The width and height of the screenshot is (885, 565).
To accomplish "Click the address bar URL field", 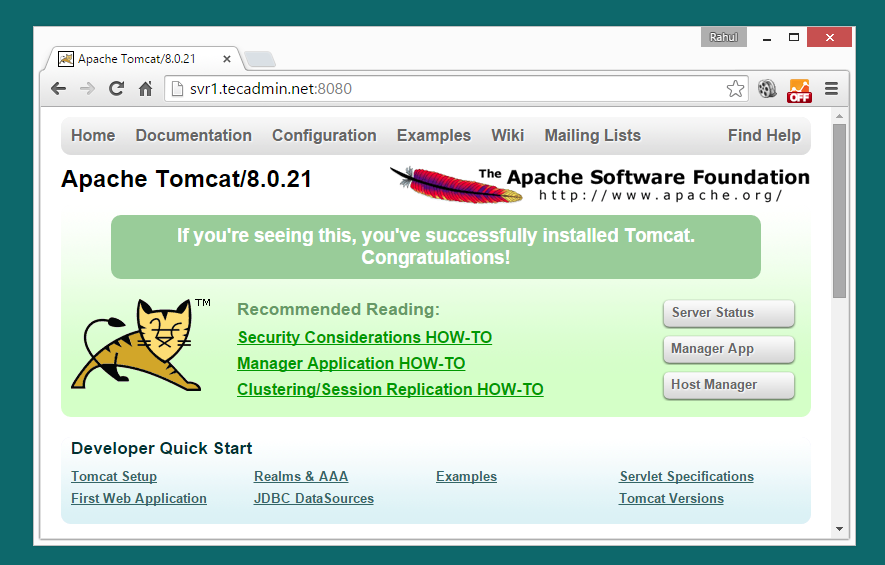I will 440,89.
